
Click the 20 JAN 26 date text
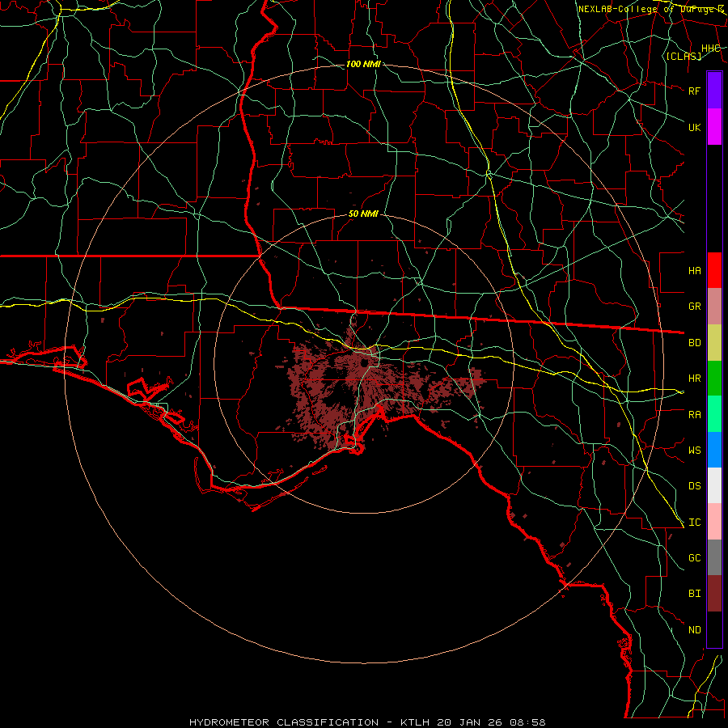coord(470,722)
